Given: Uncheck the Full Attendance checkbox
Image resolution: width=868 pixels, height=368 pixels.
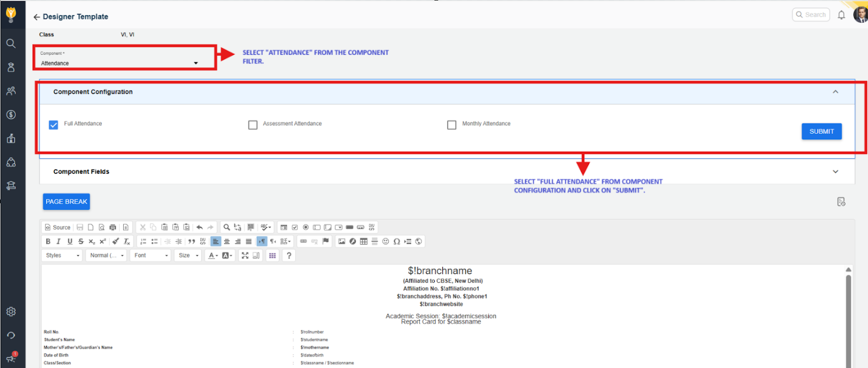Looking at the screenshot, I should [x=54, y=125].
